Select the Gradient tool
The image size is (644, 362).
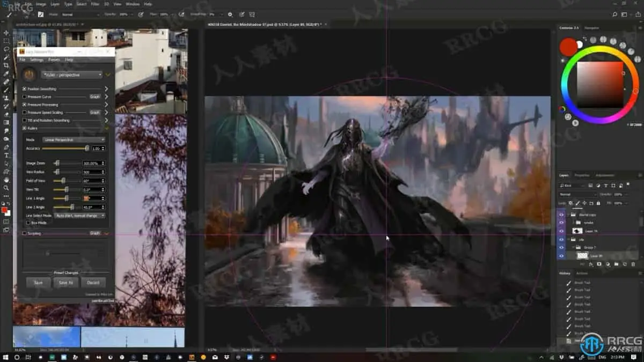pos(6,122)
